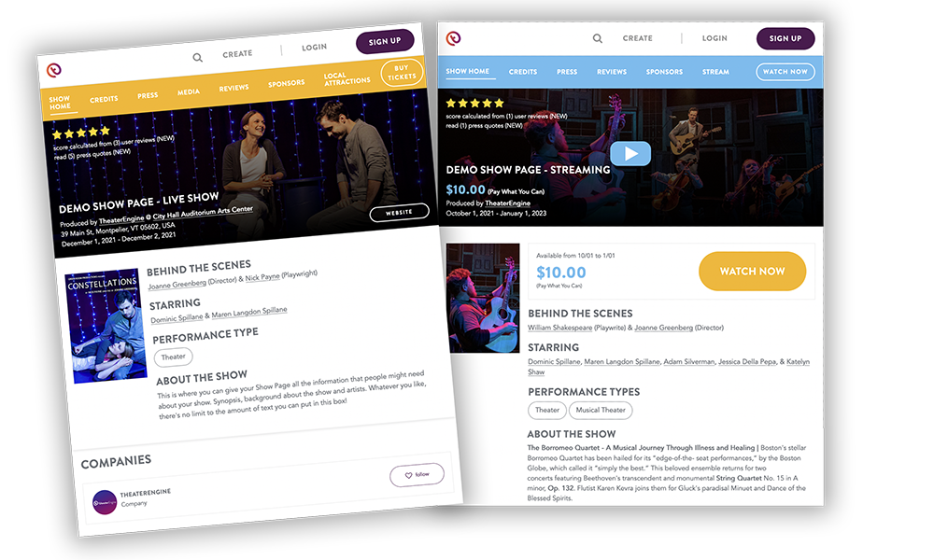Click Buy Tickets on live show page
The height and width of the screenshot is (560, 934).
click(402, 73)
